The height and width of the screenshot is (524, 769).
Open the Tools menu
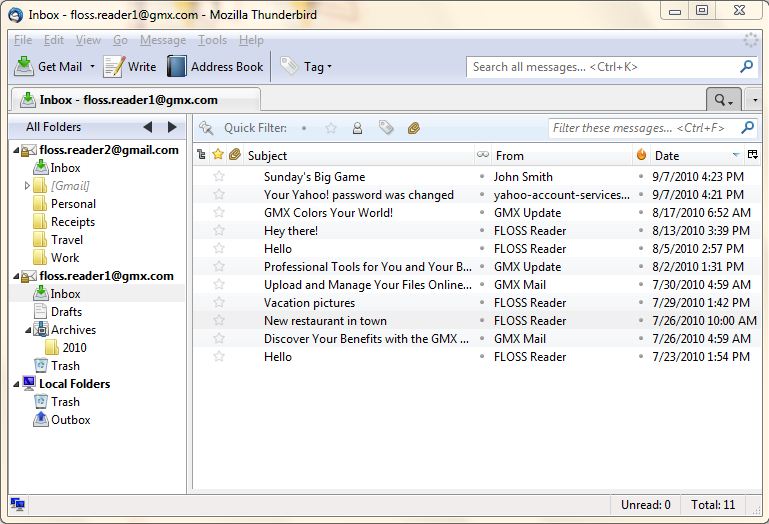pos(212,40)
